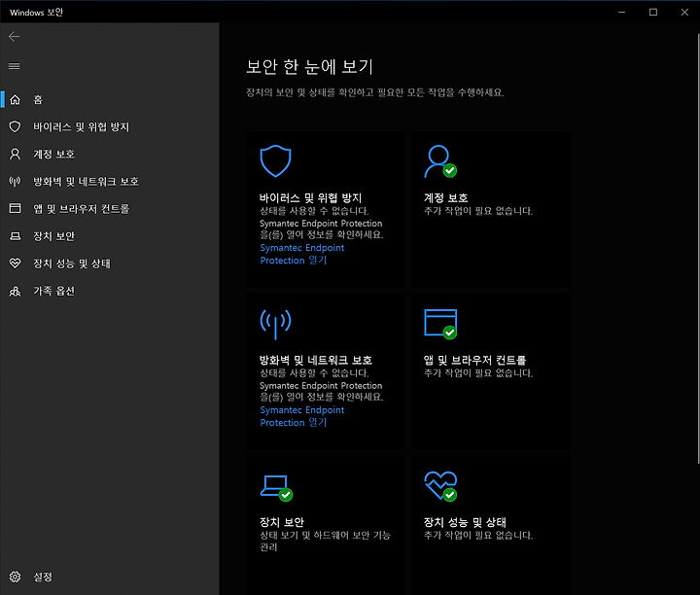Click the home icon in sidebar
The width and height of the screenshot is (700, 595).
pos(16,99)
